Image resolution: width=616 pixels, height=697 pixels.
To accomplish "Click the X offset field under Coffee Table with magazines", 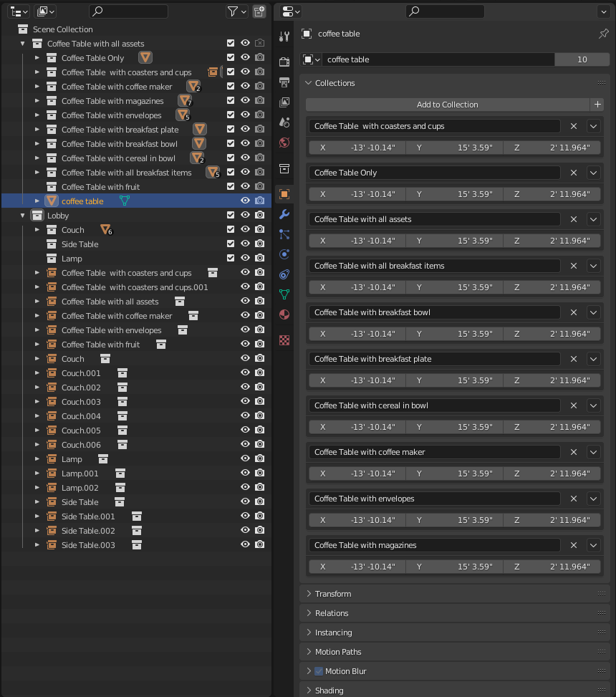I will (357, 567).
